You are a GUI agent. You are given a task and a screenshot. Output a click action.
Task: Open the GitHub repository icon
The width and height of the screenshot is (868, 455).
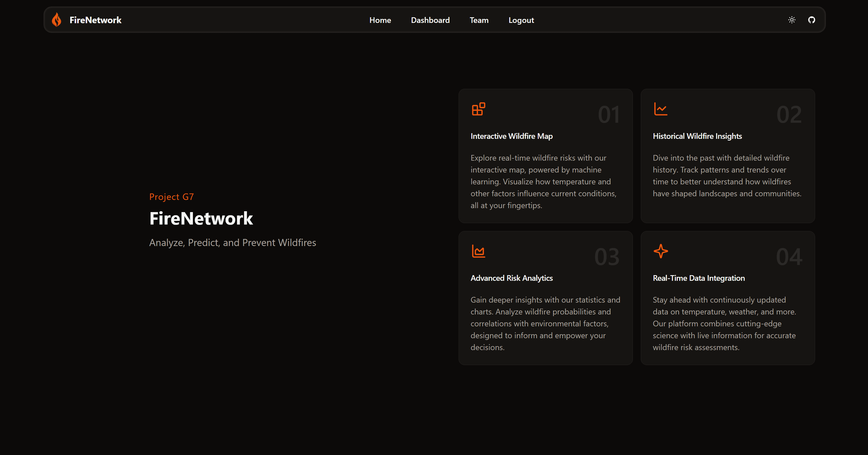(x=812, y=20)
